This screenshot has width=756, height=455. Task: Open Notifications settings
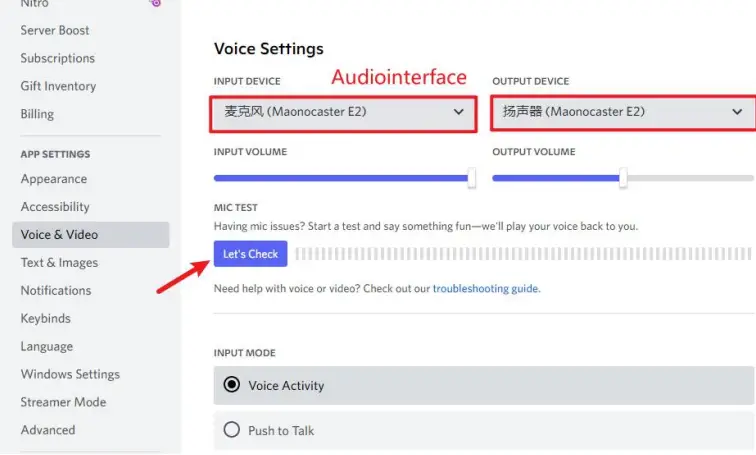click(x=56, y=291)
